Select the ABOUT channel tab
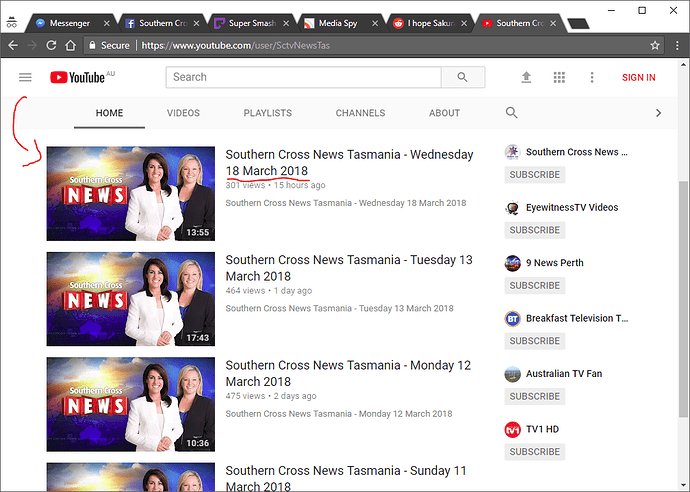This screenshot has width=690, height=492. click(x=444, y=113)
